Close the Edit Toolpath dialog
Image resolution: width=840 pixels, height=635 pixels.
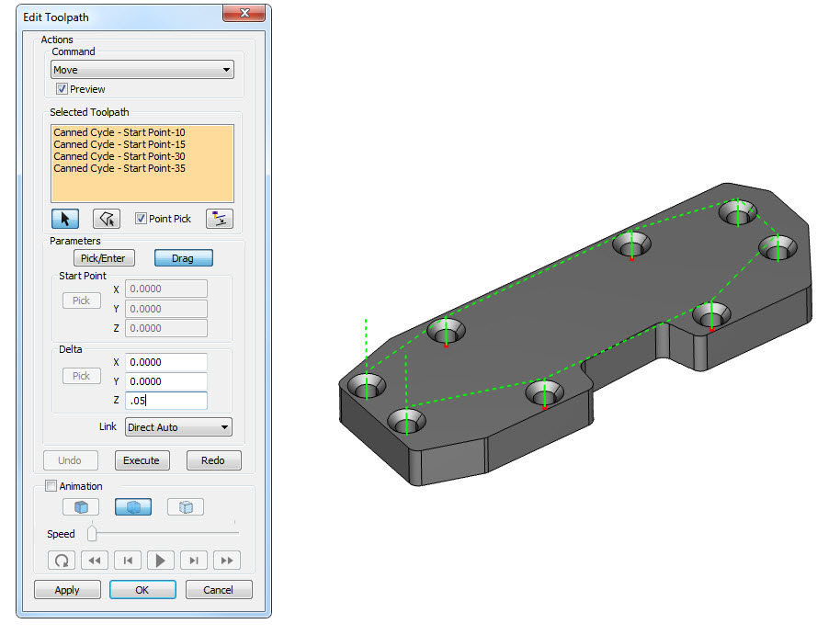tap(244, 13)
